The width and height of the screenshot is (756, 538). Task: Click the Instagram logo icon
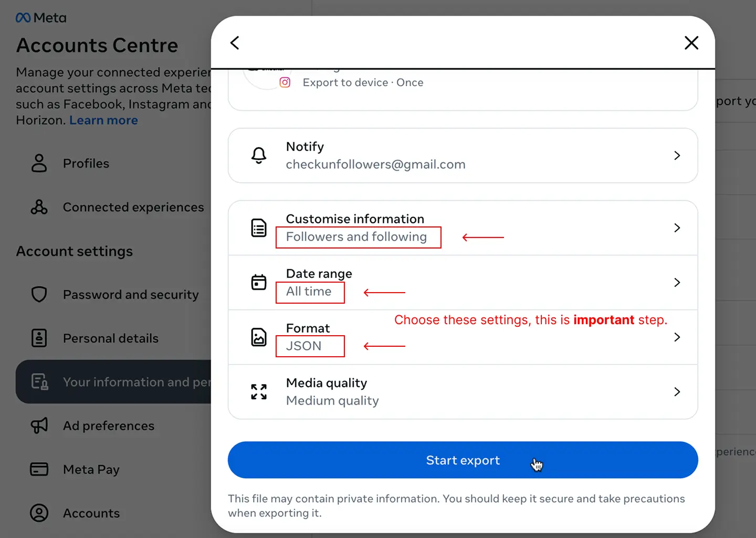coord(285,82)
